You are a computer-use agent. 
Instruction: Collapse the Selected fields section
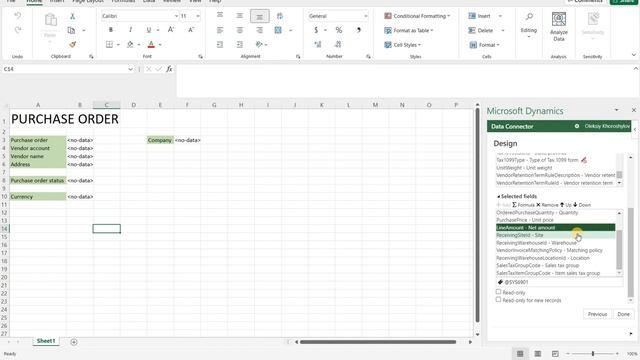coord(498,196)
